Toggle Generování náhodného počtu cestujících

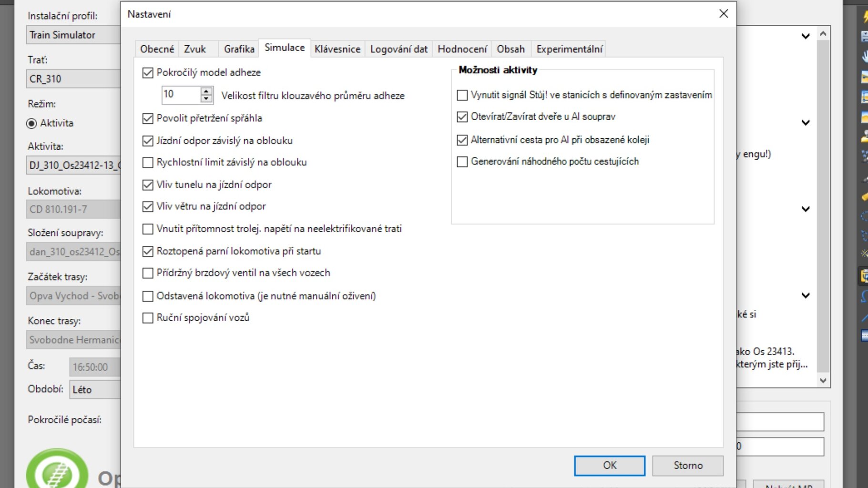(462, 162)
